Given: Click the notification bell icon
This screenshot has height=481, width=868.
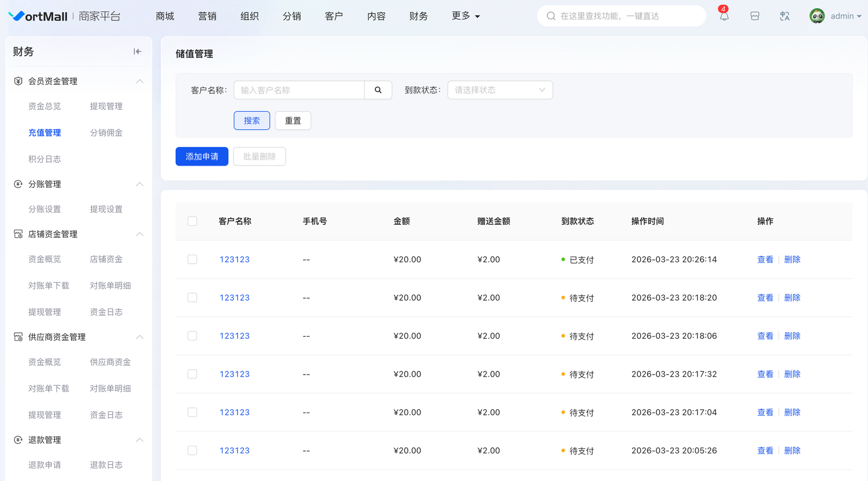Looking at the screenshot, I should click(724, 16).
